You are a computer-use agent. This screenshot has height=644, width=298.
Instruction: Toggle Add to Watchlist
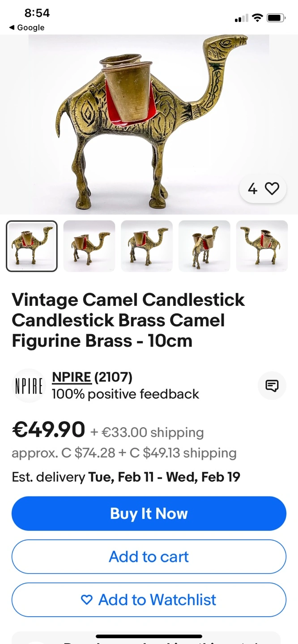coord(149,600)
